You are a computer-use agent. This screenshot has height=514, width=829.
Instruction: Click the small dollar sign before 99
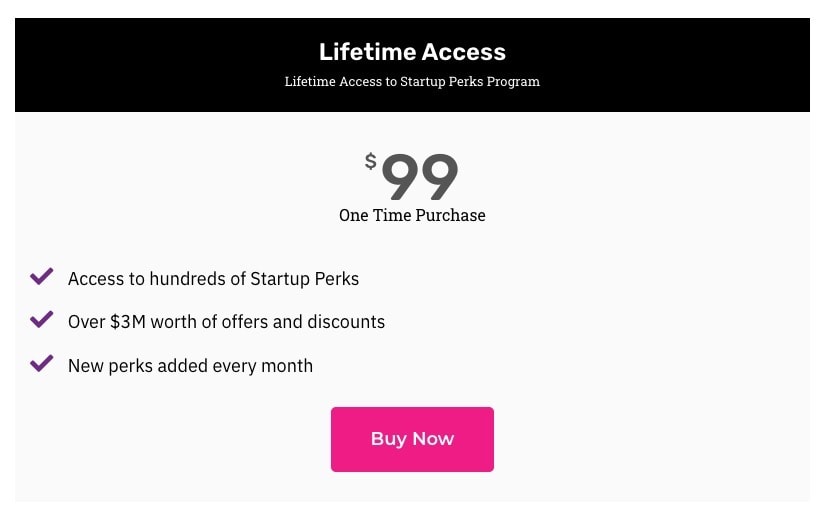[370, 161]
